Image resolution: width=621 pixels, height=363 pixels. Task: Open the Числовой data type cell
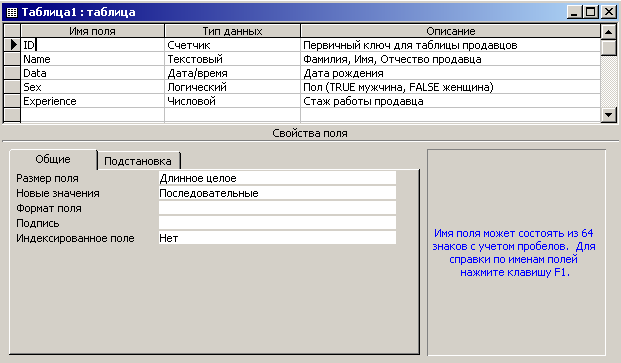click(x=232, y=101)
